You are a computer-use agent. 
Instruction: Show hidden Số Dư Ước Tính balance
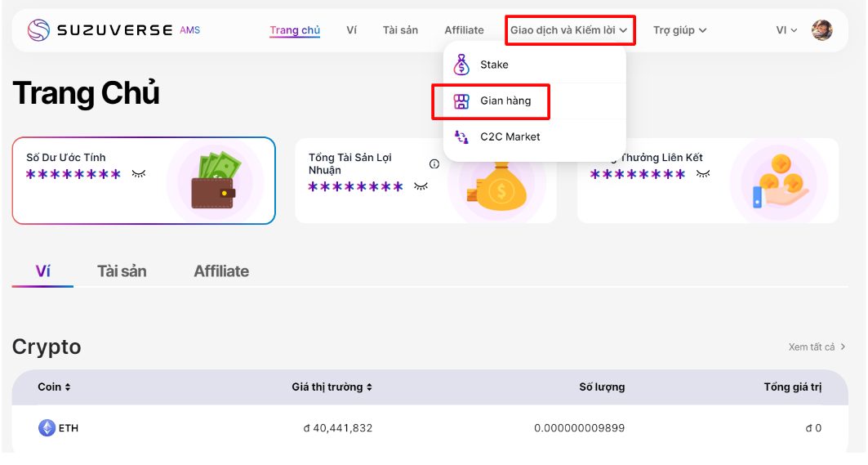click(x=139, y=174)
